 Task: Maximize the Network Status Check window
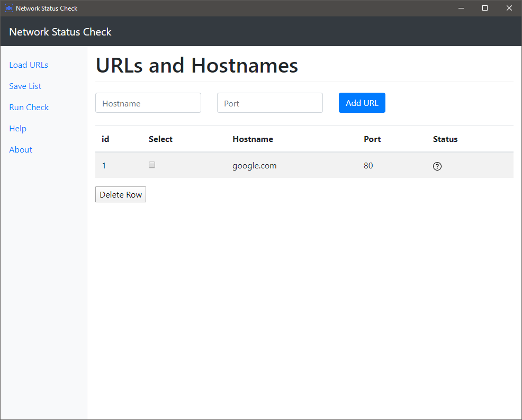[485, 8]
